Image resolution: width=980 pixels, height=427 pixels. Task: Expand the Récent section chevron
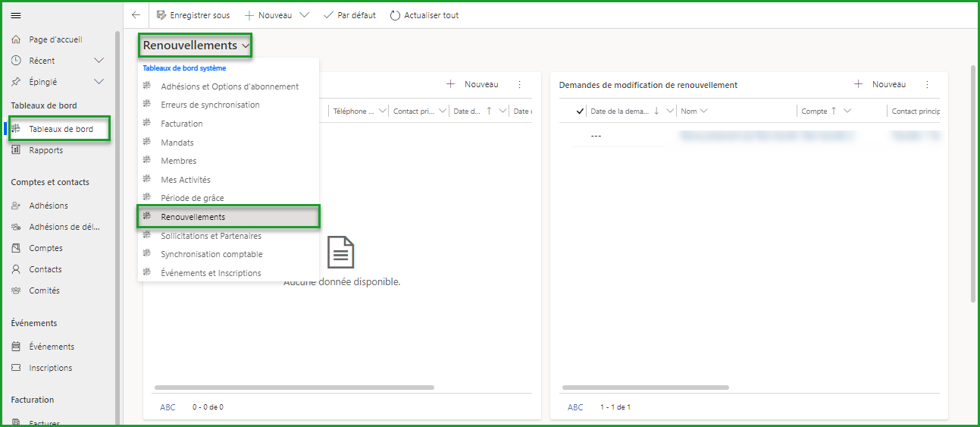click(x=99, y=61)
